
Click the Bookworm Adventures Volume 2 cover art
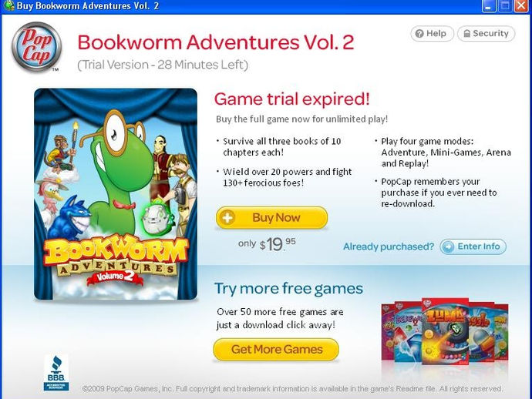click(x=116, y=194)
